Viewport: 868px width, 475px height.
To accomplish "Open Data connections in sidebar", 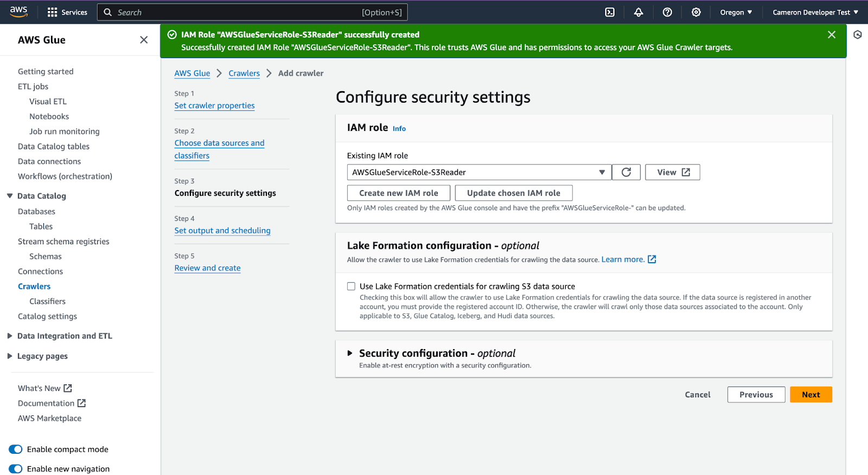I will 49,161.
